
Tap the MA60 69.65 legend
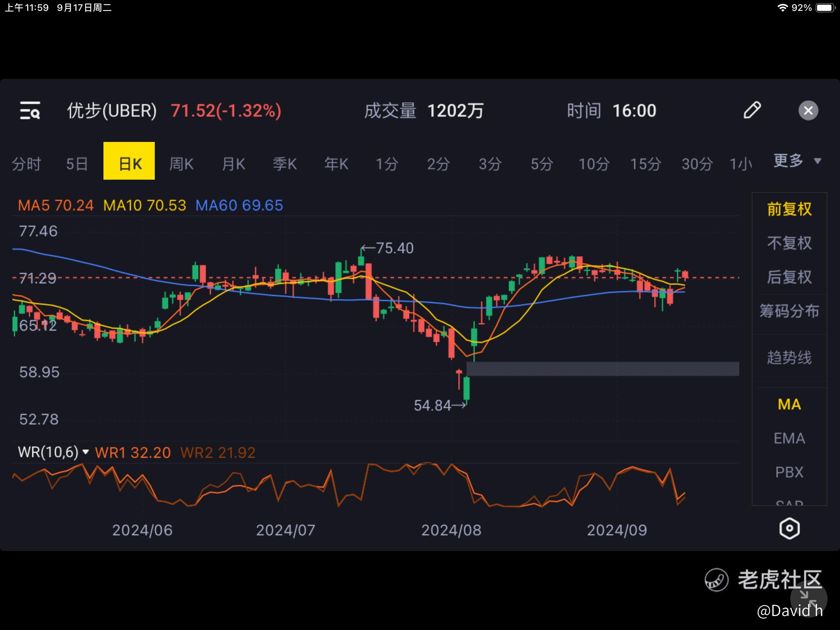[239, 205]
